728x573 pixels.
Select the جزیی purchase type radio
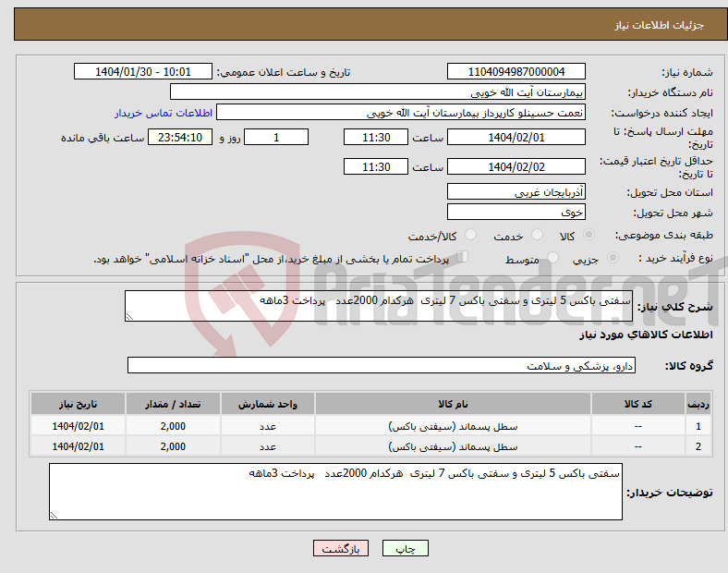[613, 257]
